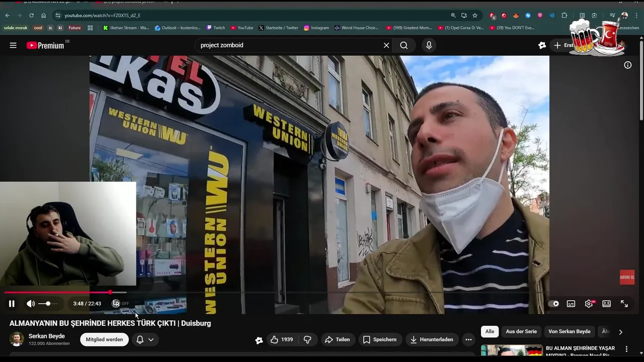The height and width of the screenshot is (362, 644).
Task: Open video settings gear
Action: click(x=589, y=304)
